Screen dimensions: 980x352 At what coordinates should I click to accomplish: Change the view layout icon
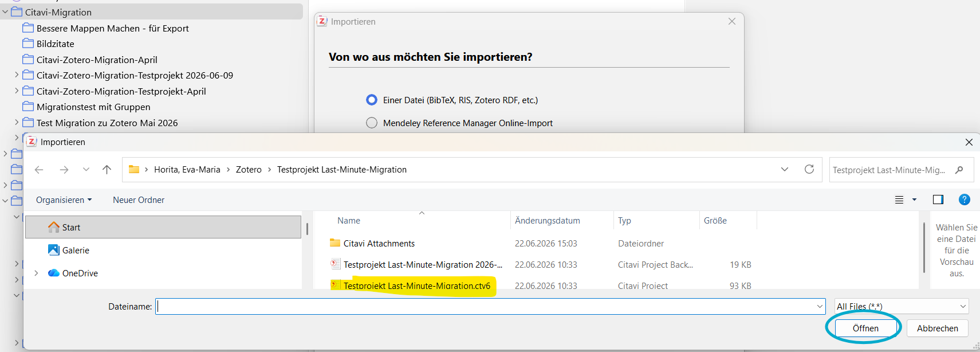coord(899,200)
